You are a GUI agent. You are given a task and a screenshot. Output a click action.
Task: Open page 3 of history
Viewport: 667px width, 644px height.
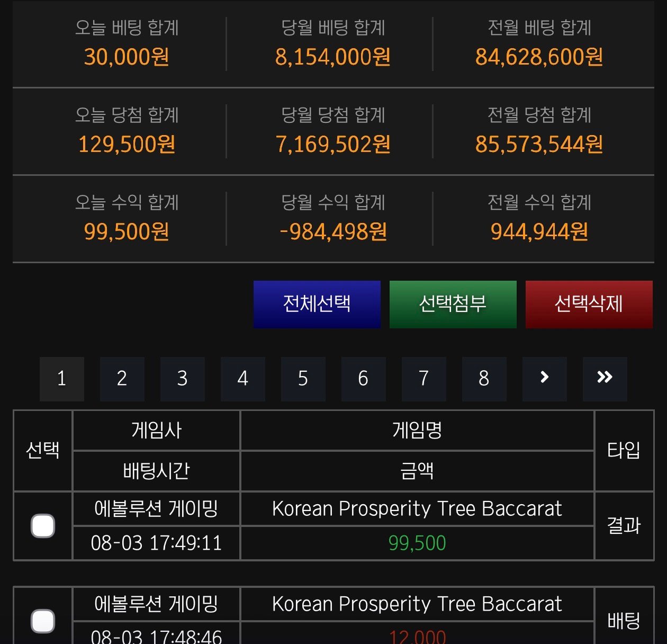[182, 378]
